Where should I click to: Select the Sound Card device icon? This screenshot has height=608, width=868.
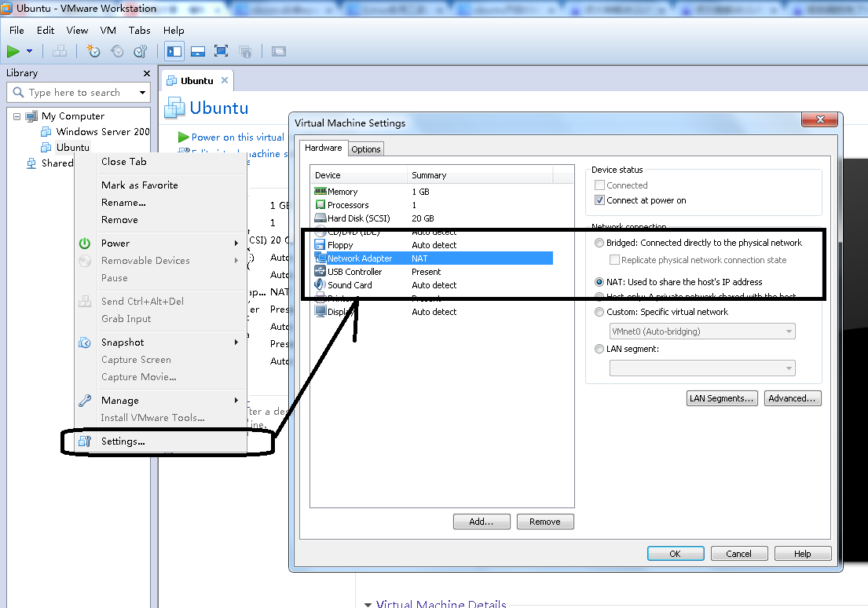click(320, 285)
